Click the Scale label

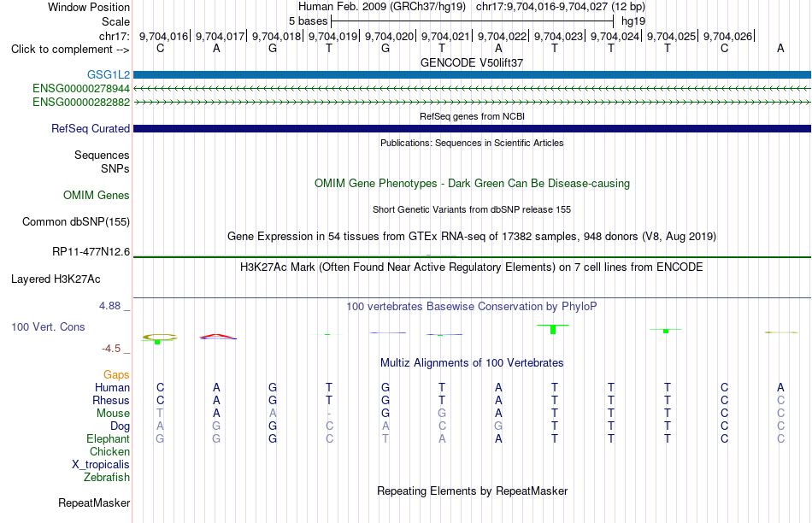[x=116, y=21]
